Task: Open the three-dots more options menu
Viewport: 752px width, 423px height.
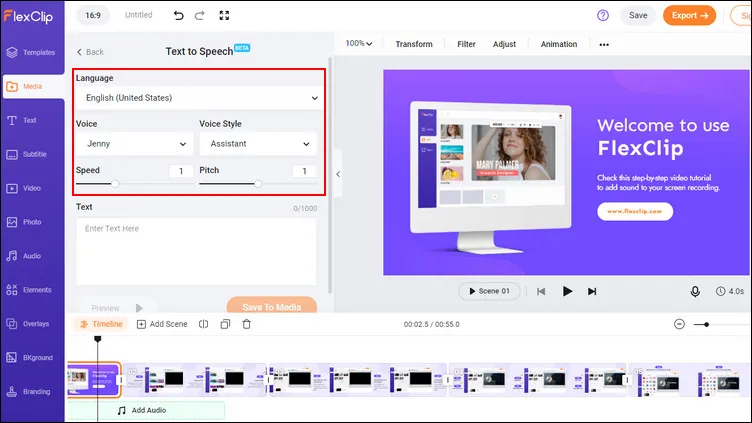Action: coord(604,45)
